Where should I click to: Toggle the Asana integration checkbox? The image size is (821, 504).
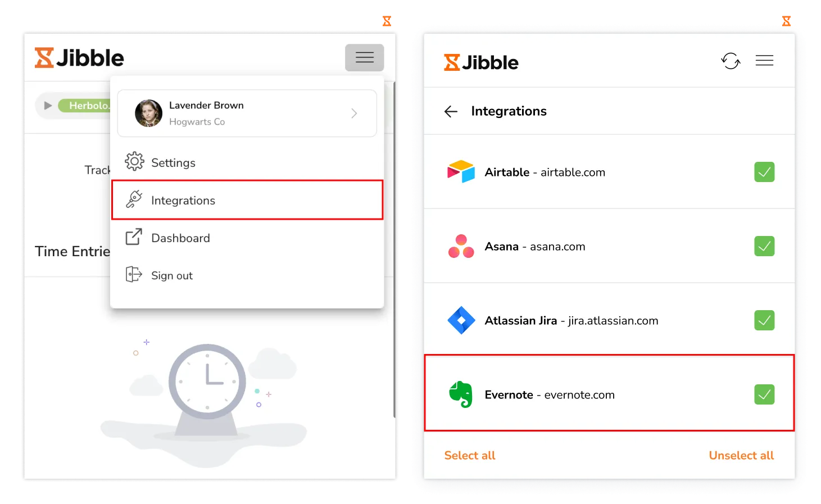click(x=764, y=246)
